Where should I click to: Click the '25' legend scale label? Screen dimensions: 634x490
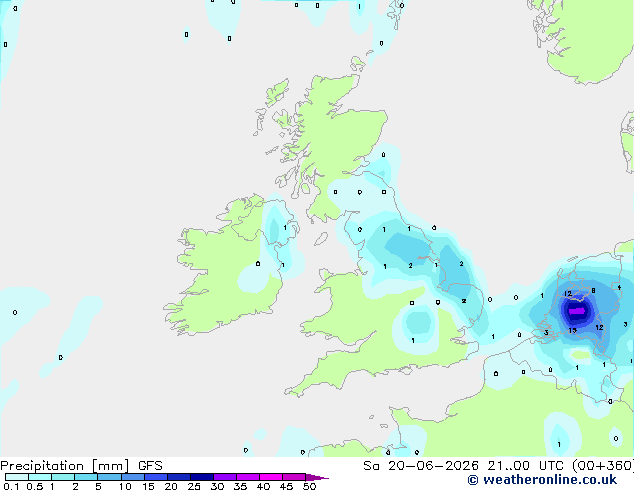[194, 486]
